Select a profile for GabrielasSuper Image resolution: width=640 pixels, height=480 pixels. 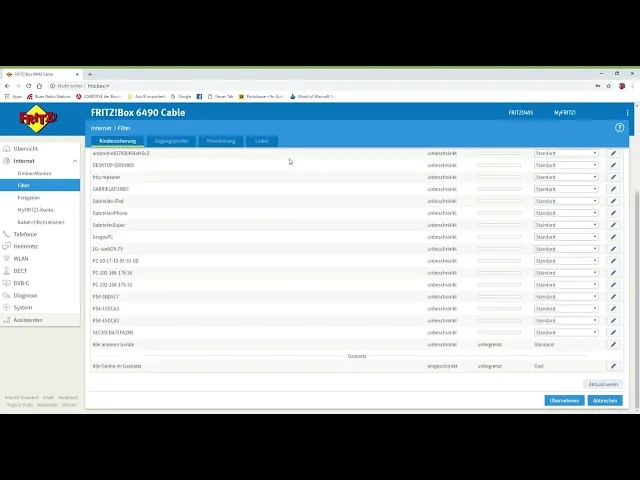point(566,225)
